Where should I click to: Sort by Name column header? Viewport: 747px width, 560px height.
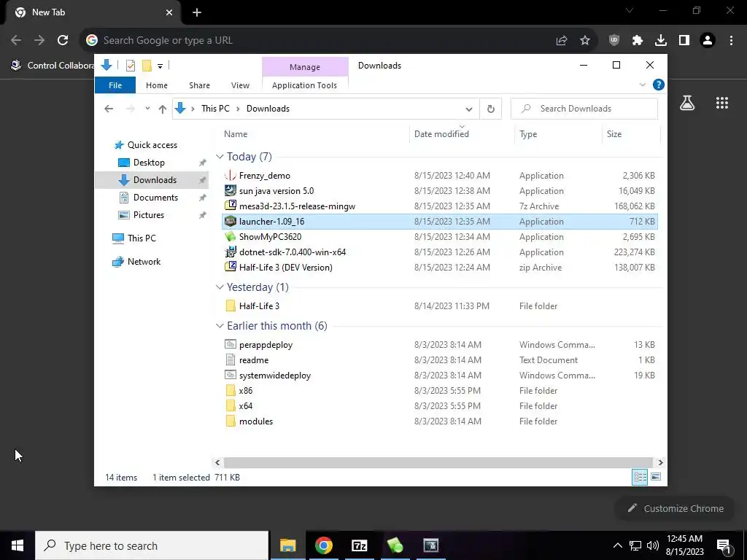coord(315,134)
